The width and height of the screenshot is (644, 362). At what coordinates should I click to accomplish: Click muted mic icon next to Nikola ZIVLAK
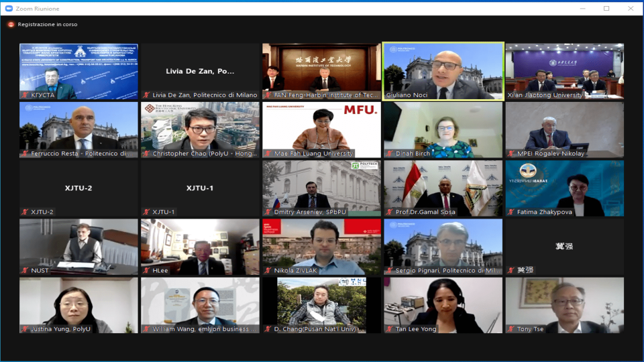point(268,271)
